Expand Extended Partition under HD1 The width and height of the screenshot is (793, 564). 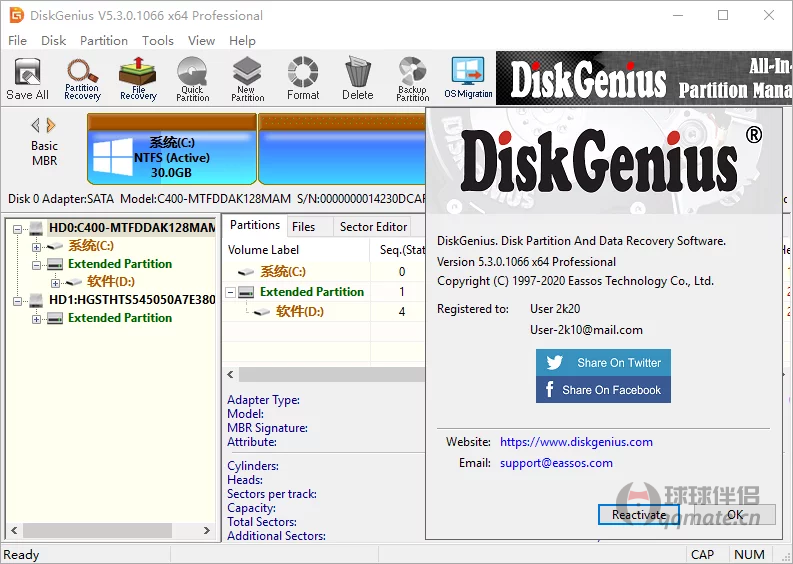(x=37, y=318)
